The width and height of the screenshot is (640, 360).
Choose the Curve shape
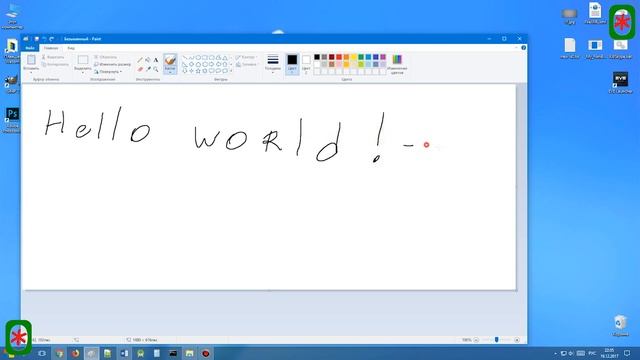[192, 58]
